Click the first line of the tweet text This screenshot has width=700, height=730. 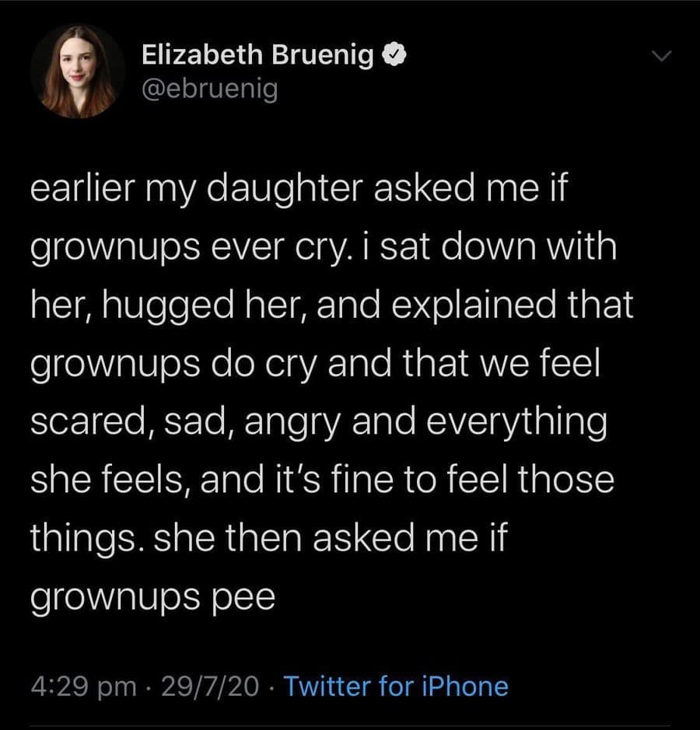coord(299,187)
